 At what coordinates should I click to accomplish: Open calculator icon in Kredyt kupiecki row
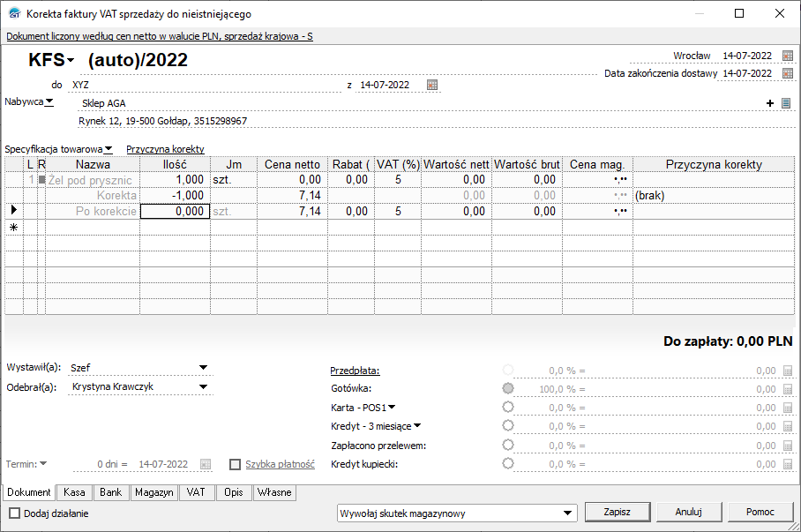pyautogui.click(x=788, y=464)
